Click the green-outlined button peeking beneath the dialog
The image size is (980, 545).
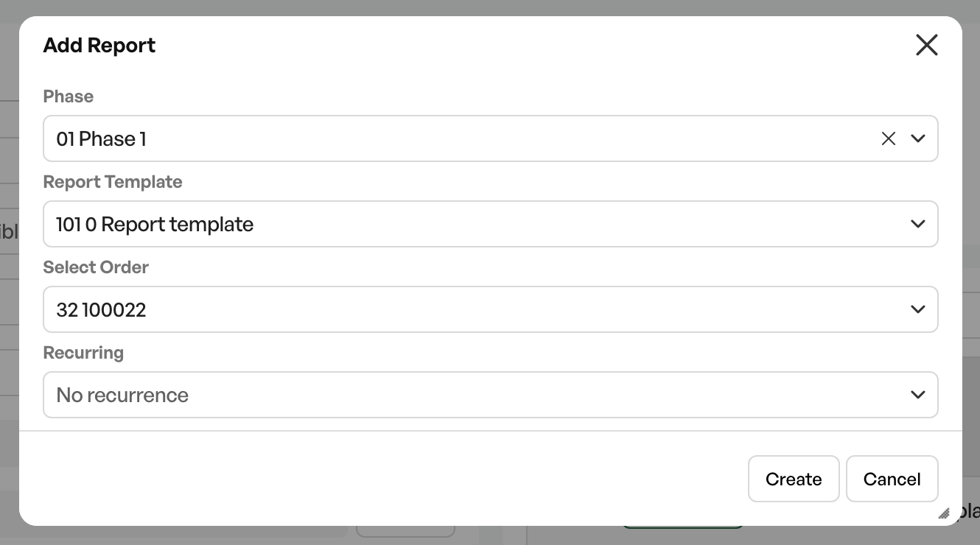coord(682,527)
